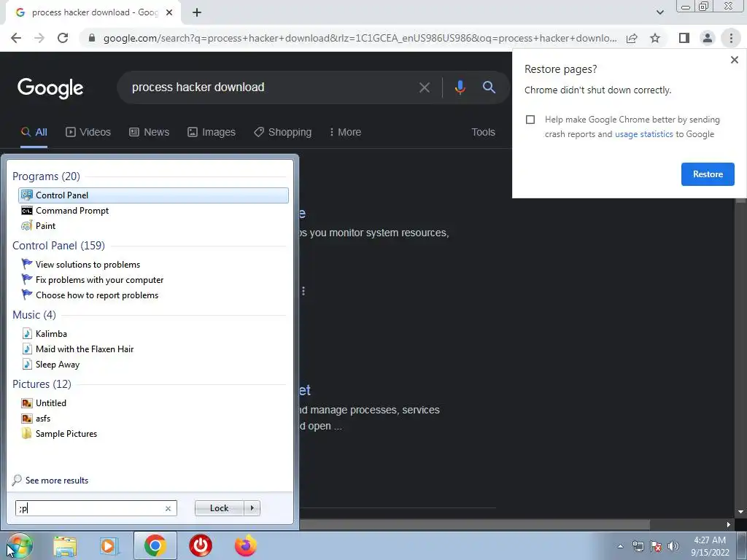This screenshot has width=747, height=560.
Task: Open Choose how to report problems
Action: click(x=153, y=295)
